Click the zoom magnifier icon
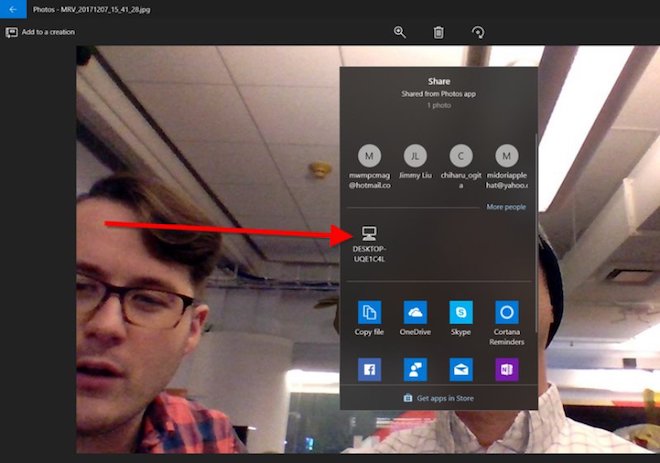 (x=400, y=32)
